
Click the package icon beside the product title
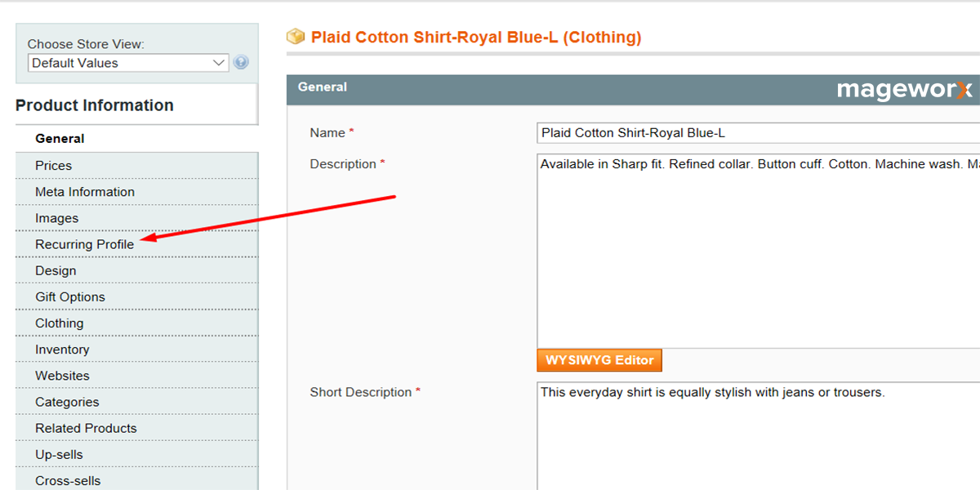[295, 37]
